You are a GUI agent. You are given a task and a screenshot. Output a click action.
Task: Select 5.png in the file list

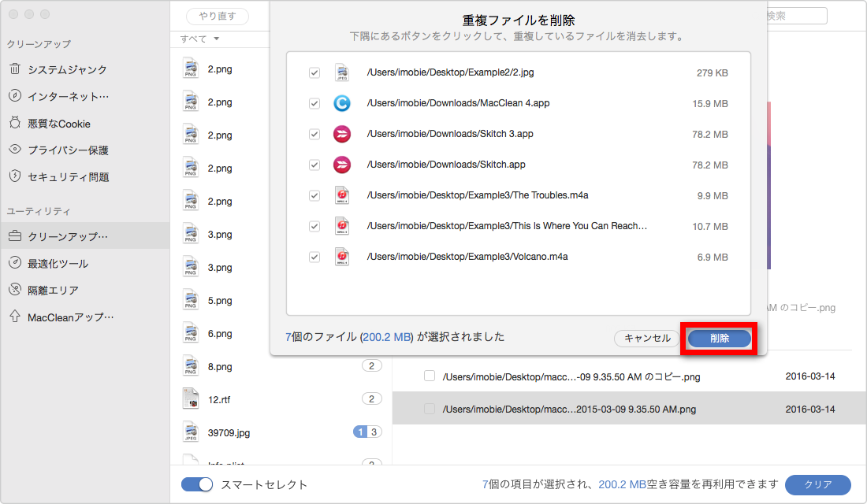pos(221,300)
